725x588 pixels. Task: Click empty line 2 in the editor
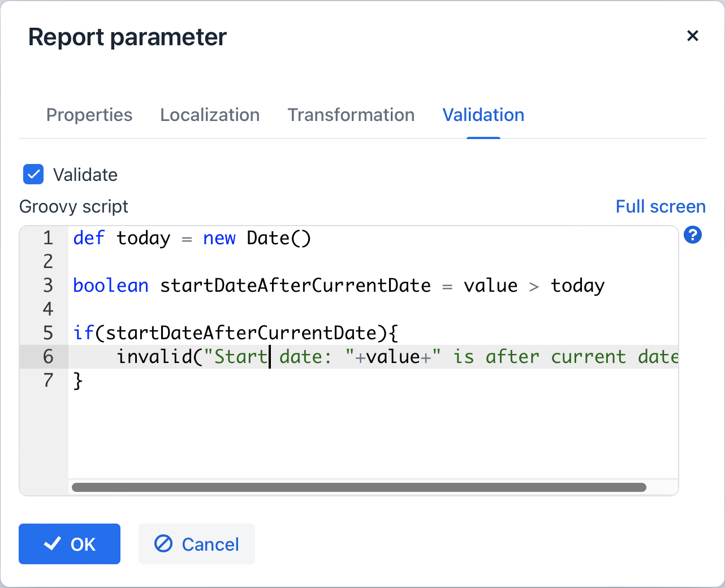(x=373, y=262)
